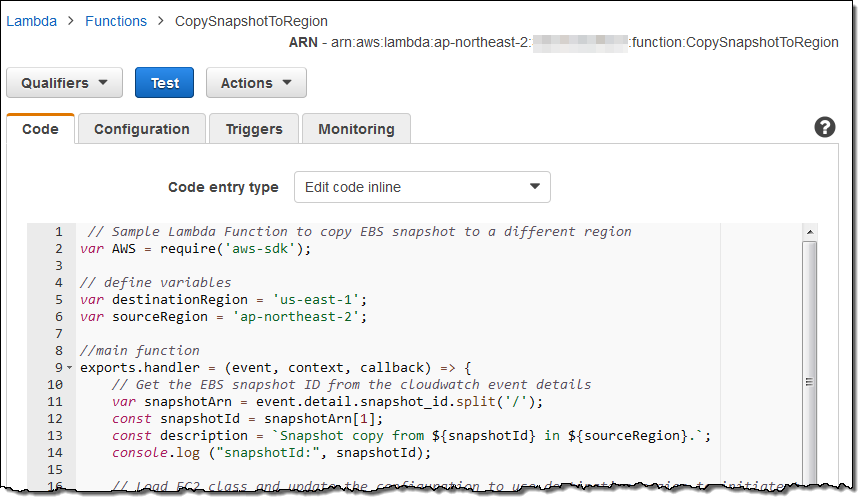The width and height of the screenshot is (863, 502).
Task: Open the Functions breadcrumb link
Action: pyautogui.click(x=116, y=21)
